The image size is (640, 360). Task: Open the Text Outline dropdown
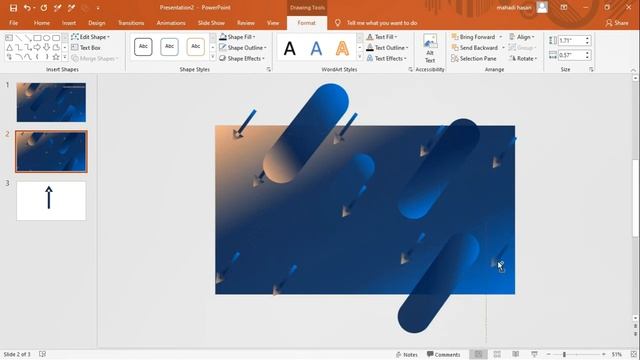387,48
